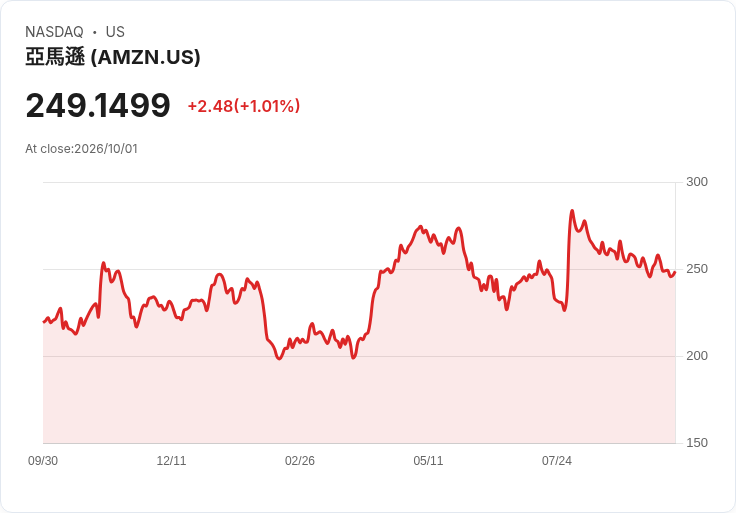Image resolution: width=736 pixels, height=513 pixels.
Task: Click the first data point of the line
Action: coord(44,322)
